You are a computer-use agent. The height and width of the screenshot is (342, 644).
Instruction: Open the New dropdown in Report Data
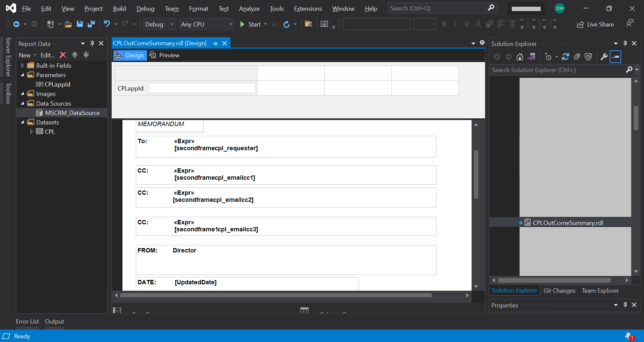point(28,55)
